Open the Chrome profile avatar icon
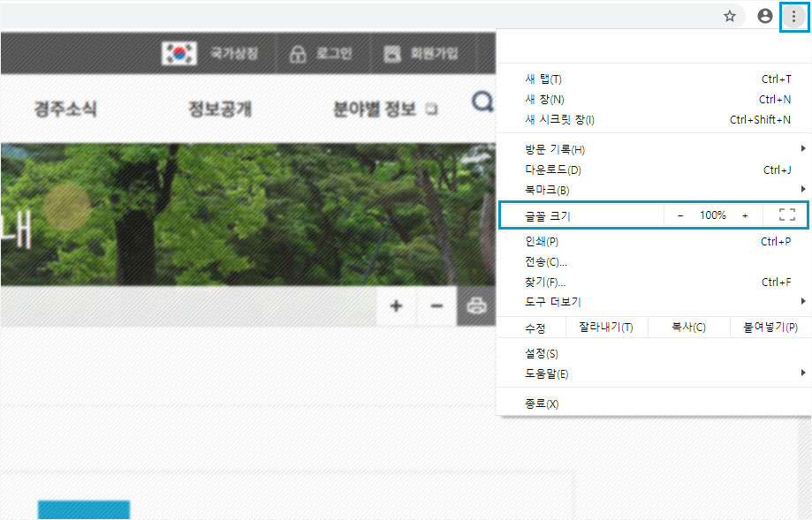 (765, 17)
